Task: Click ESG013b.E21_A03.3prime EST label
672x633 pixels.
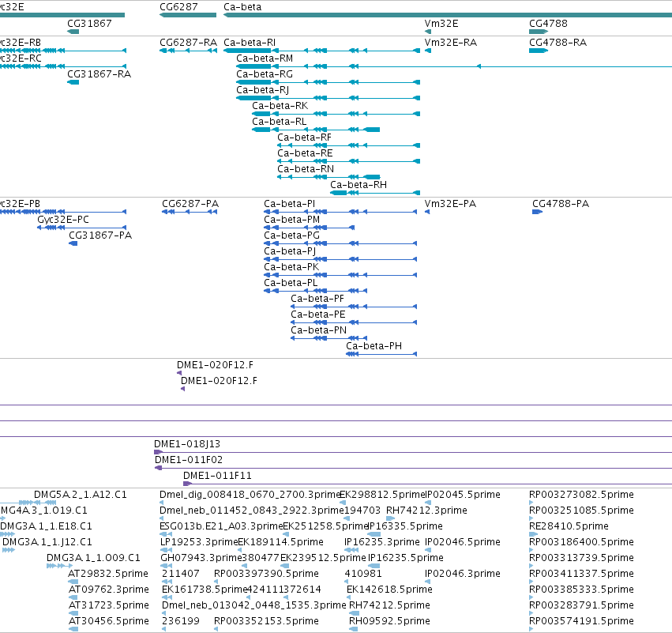Action: tap(221, 526)
